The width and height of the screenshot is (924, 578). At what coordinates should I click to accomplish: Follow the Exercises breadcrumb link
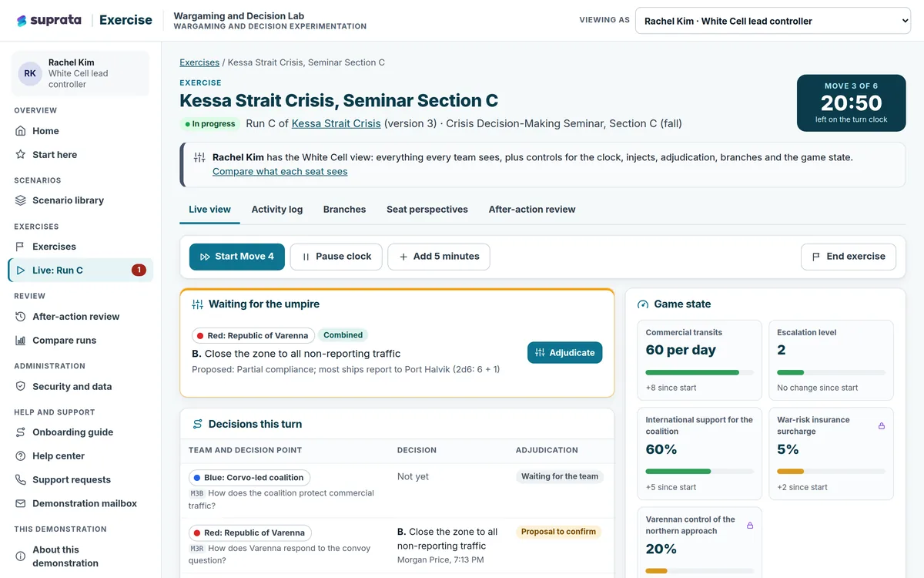pyautogui.click(x=199, y=62)
